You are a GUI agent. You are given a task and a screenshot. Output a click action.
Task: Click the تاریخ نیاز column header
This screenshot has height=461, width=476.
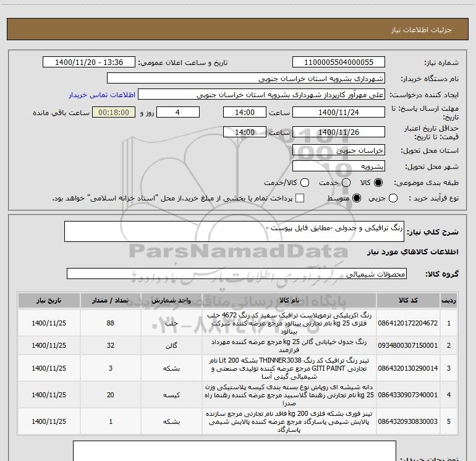49,301
